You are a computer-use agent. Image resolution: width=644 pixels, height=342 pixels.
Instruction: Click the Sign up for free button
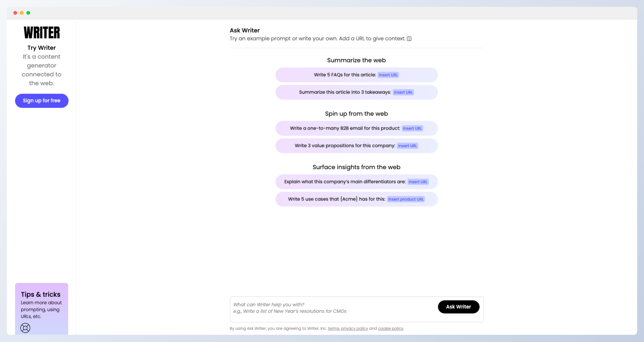click(x=42, y=101)
